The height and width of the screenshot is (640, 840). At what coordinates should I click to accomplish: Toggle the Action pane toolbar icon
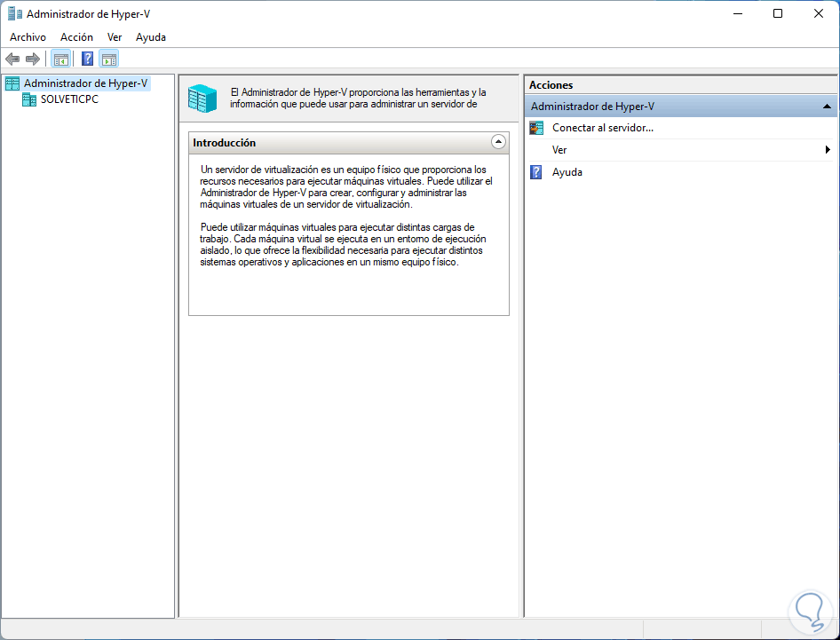coord(108,59)
